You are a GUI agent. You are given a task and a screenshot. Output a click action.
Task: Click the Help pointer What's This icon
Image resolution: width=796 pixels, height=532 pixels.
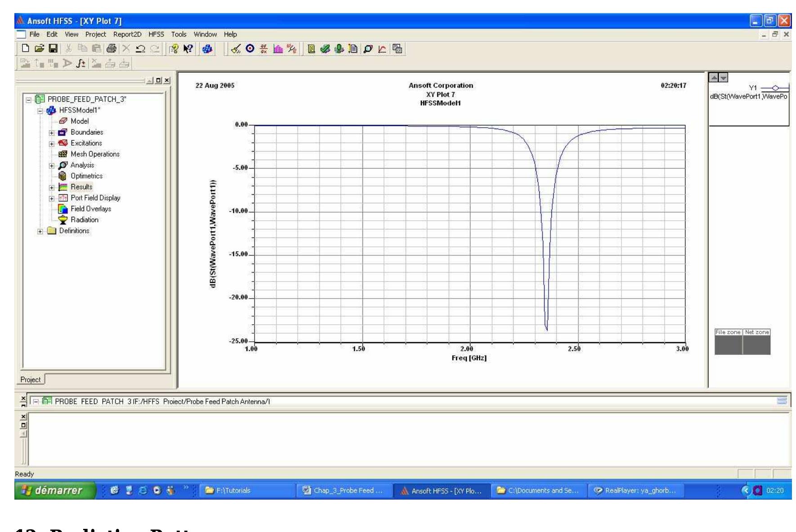[188, 50]
